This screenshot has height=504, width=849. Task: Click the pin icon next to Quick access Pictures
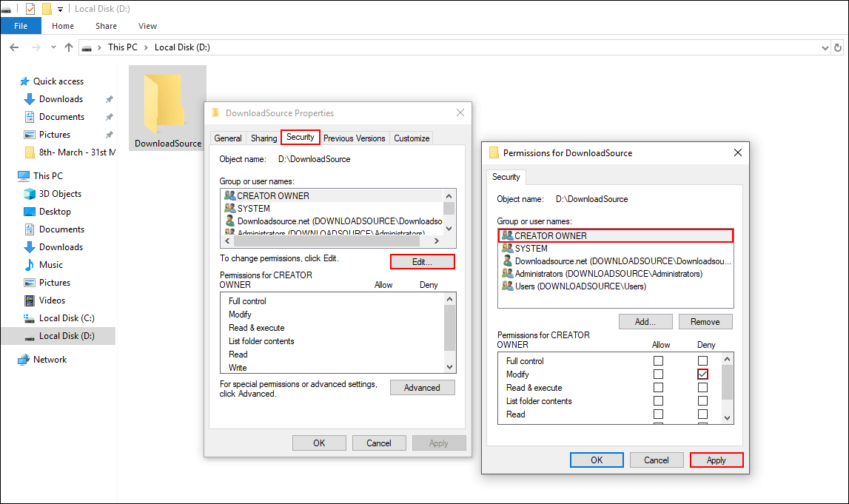[x=110, y=135]
